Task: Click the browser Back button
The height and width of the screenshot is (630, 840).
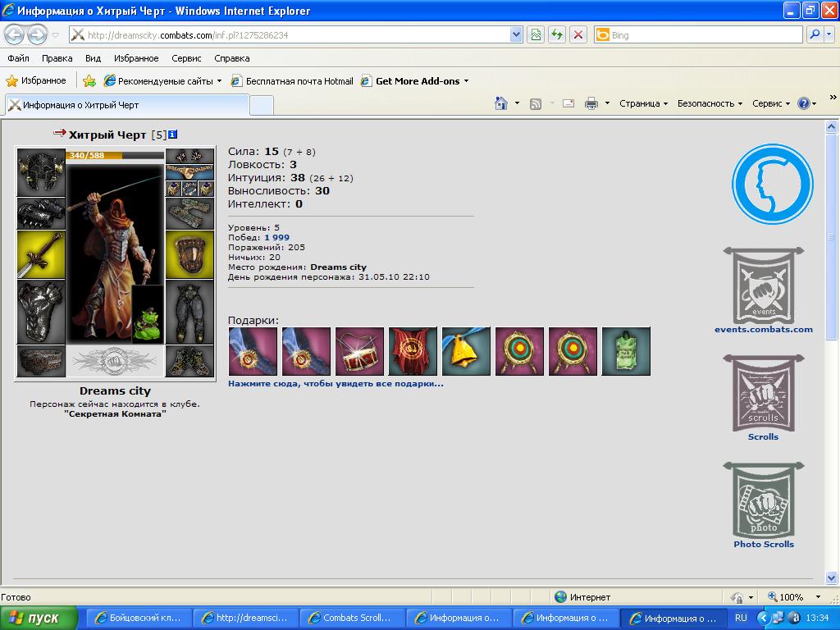Action: pos(15,35)
